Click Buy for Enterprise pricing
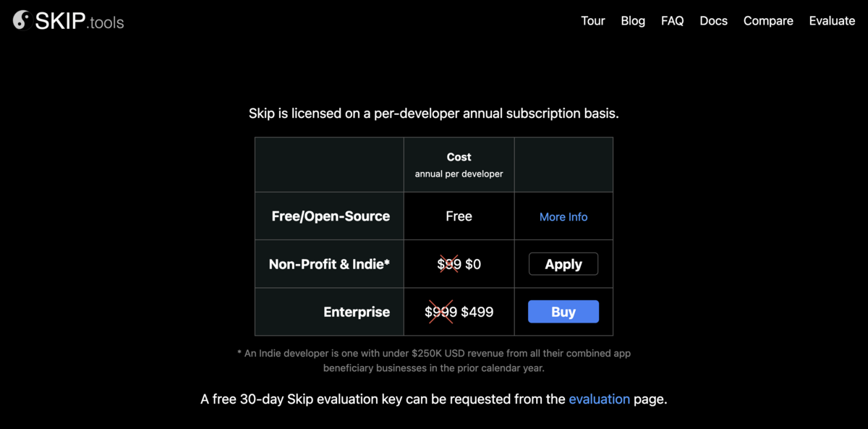Screen dimensions: 868x429 point(563,311)
